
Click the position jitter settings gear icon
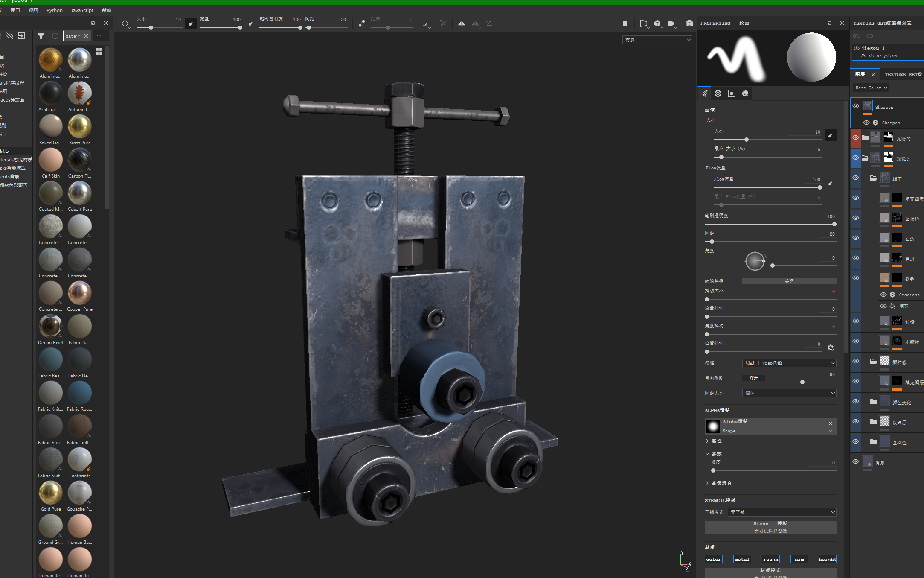pos(831,347)
